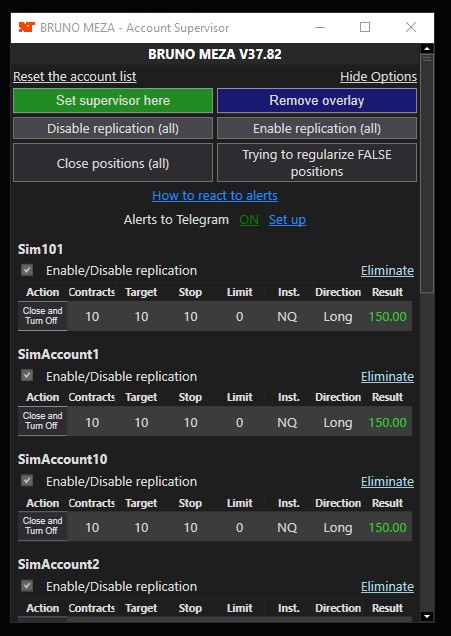Open Telegram Set up link
Screen dimensions: 451x636
[x=287, y=220]
